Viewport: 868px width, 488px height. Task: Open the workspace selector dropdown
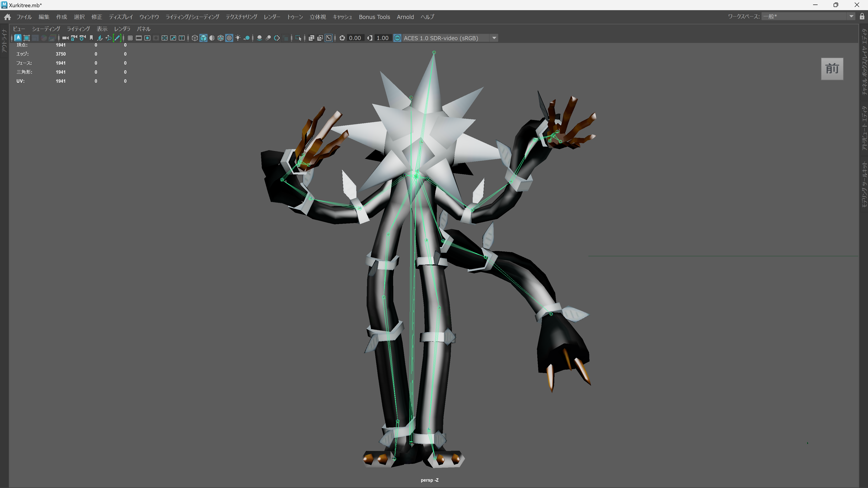pyautogui.click(x=808, y=16)
